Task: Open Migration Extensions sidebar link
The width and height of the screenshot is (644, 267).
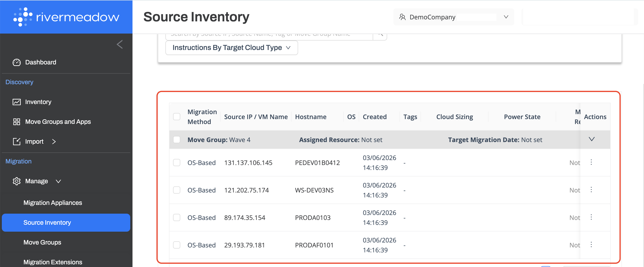Action: (x=53, y=262)
